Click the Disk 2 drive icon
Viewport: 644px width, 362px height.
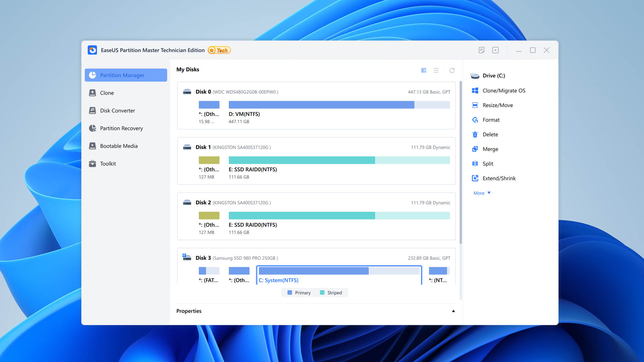187,202
